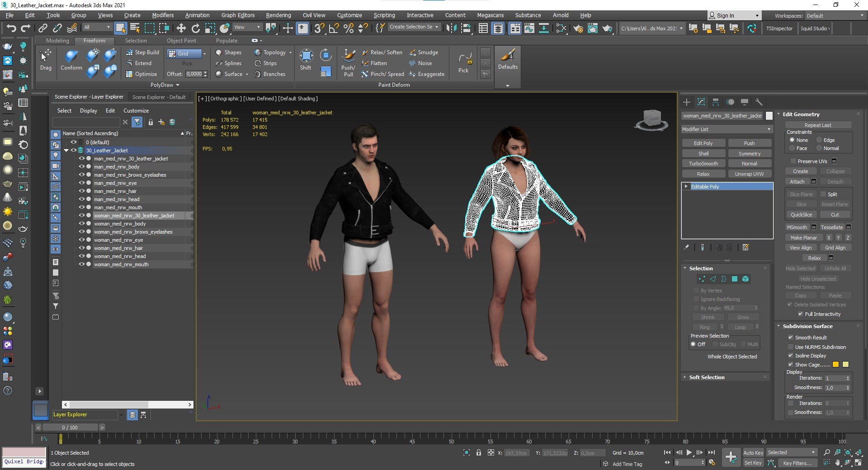Open Select by Name list icon
This screenshot has height=470, width=868.
[135, 28]
